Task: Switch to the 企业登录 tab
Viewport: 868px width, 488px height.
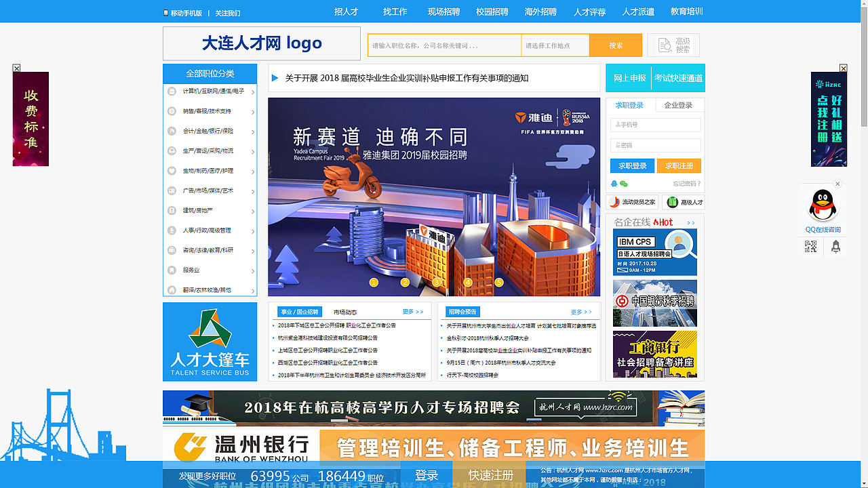Action: pyautogui.click(x=678, y=105)
